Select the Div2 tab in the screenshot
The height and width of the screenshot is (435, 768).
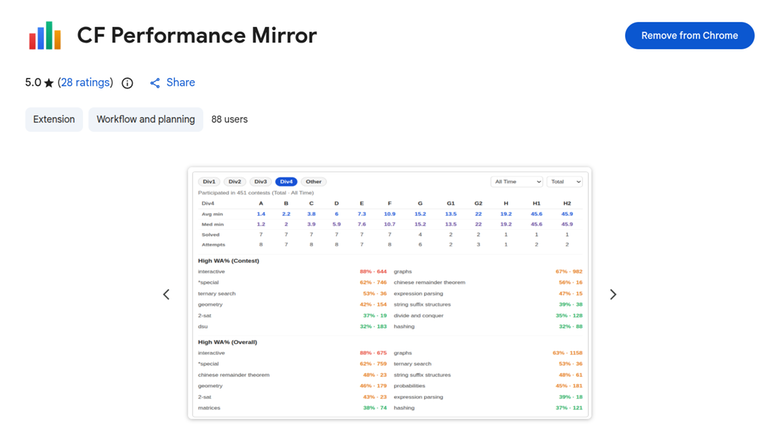click(235, 182)
